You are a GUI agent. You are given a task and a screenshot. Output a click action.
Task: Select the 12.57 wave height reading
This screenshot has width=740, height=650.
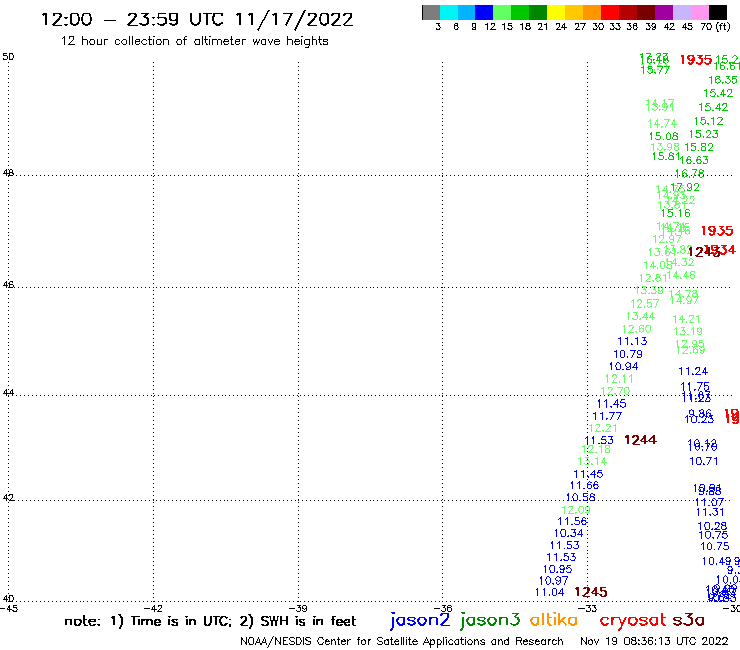tap(645, 304)
